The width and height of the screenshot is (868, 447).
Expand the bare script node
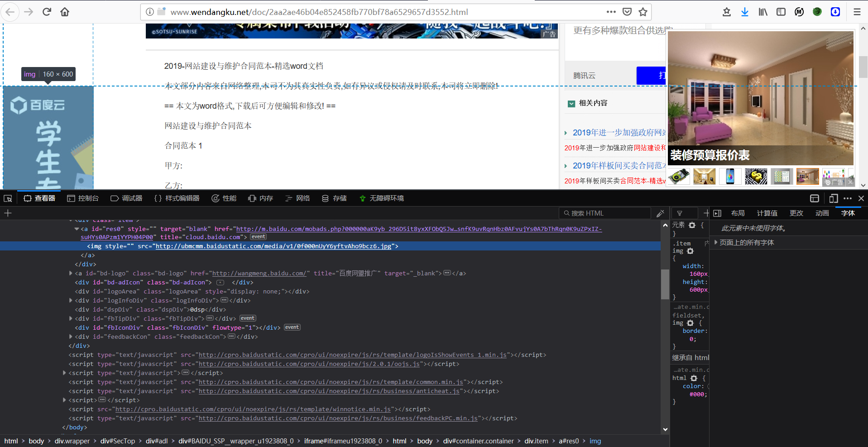pos(64,400)
